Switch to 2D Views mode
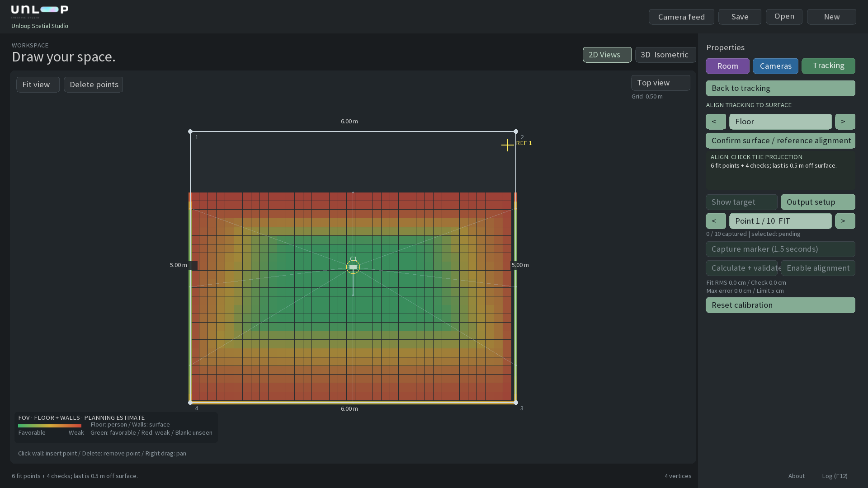The height and width of the screenshot is (488, 868). tap(607, 55)
